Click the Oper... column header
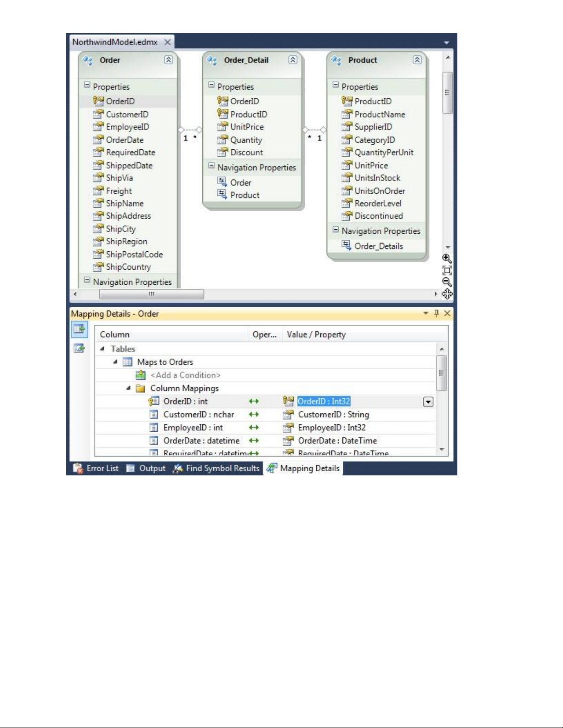 pyautogui.click(x=265, y=334)
